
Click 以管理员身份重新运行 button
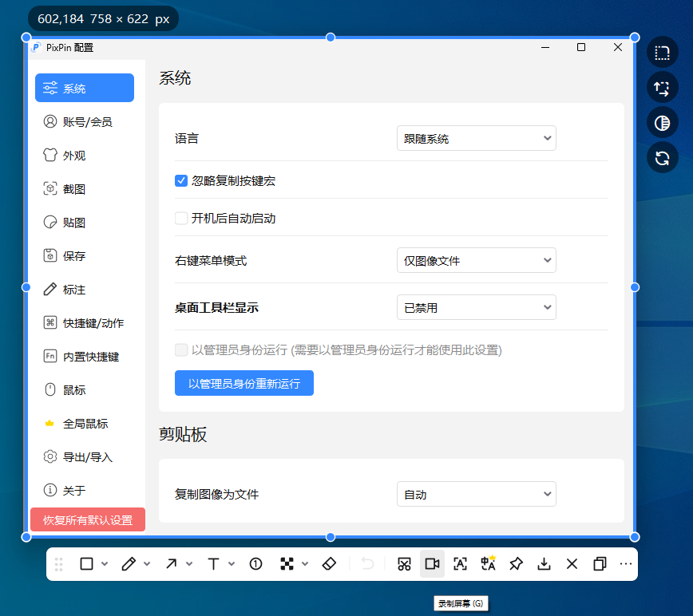coord(244,383)
